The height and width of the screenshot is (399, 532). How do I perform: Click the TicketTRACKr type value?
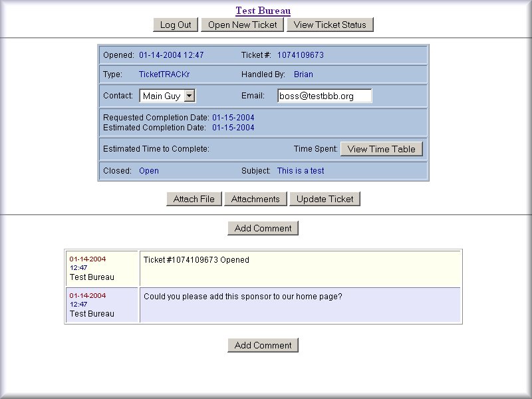168,74
